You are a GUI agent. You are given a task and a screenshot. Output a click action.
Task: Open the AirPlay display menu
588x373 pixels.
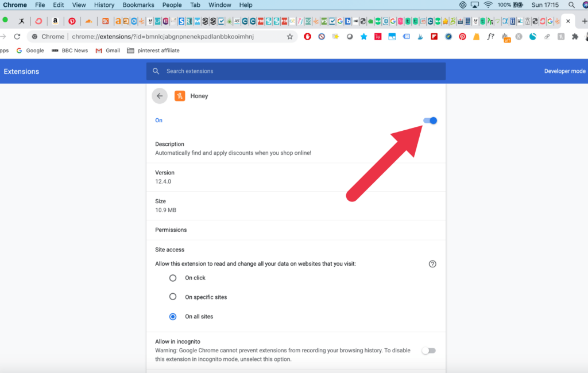pyautogui.click(x=475, y=5)
